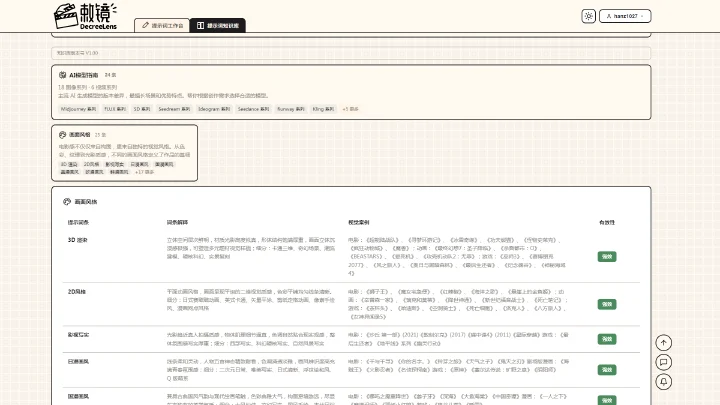Open the notification bell icon
Screen dimensions: 720x405
tap(664, 382)
